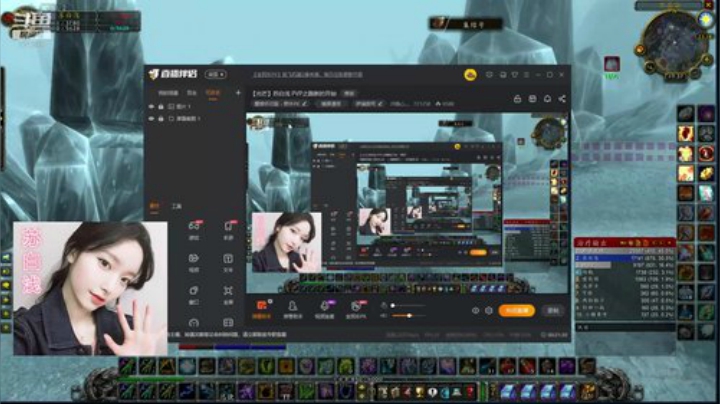
Task: Select the orange materials tab in left panel
Action: (155, 207)
